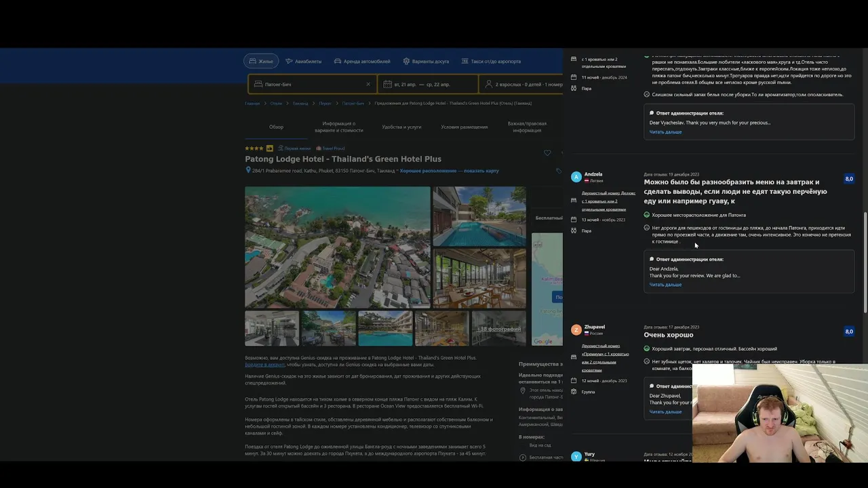Click Zhupavel's reviewer avatar
868x488 pixels.
point(576,330)
